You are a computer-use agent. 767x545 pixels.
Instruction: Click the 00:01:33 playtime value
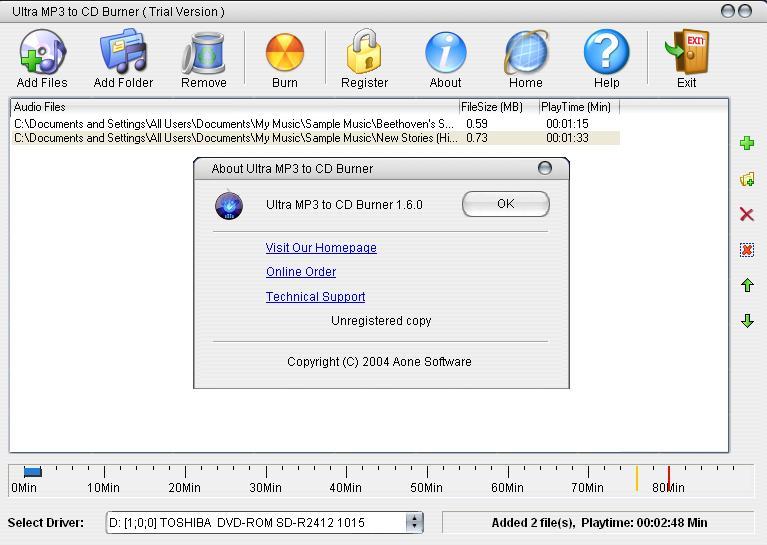coord(567,138)
